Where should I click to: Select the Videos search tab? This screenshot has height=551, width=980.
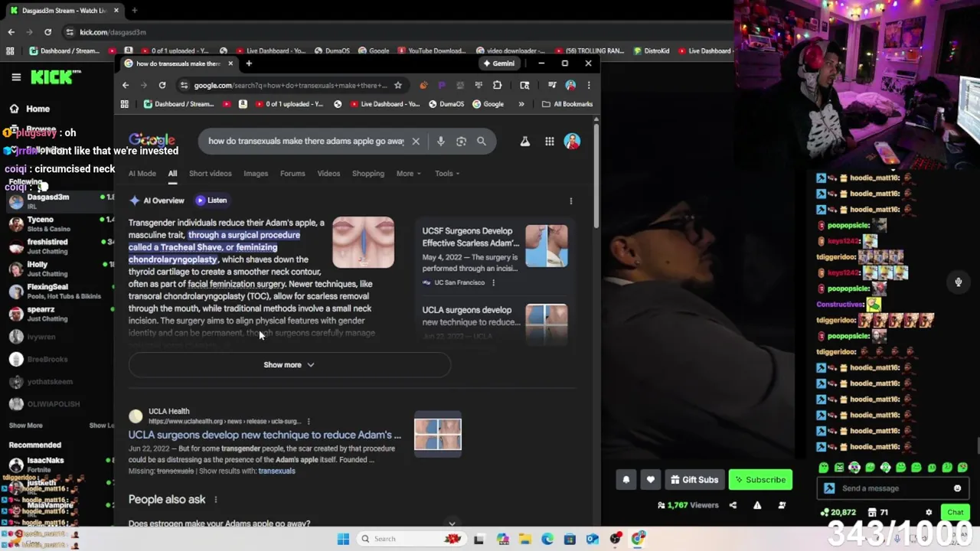328,174
